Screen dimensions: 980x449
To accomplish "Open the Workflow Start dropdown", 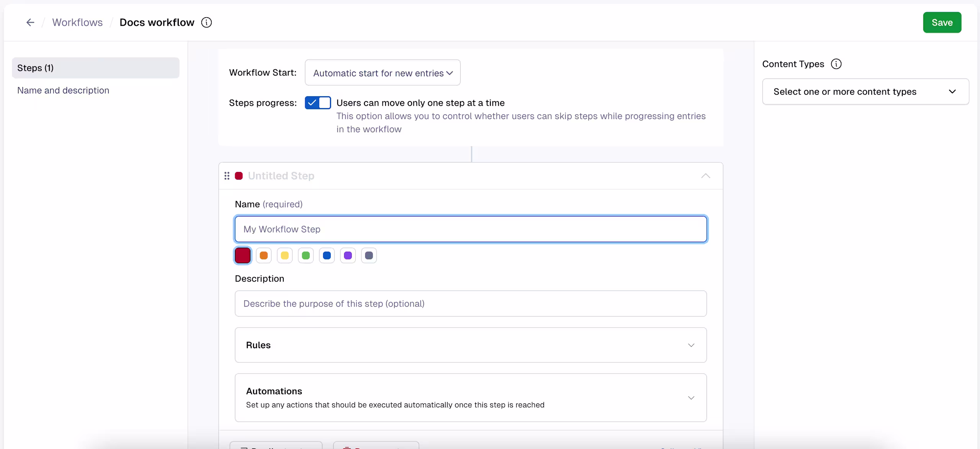I will 382,72.
